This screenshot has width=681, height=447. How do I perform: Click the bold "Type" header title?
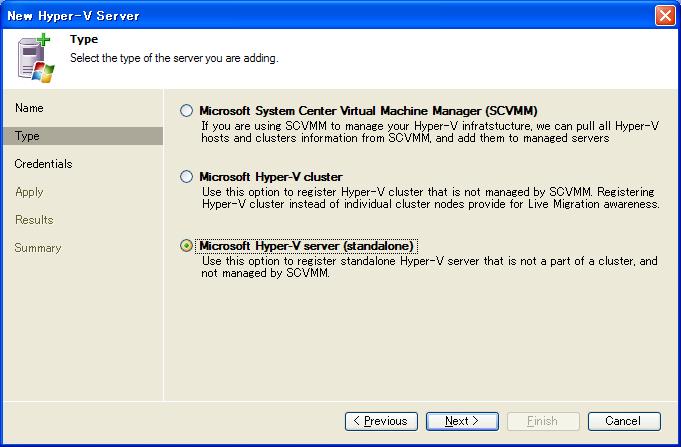pos(84,39)
